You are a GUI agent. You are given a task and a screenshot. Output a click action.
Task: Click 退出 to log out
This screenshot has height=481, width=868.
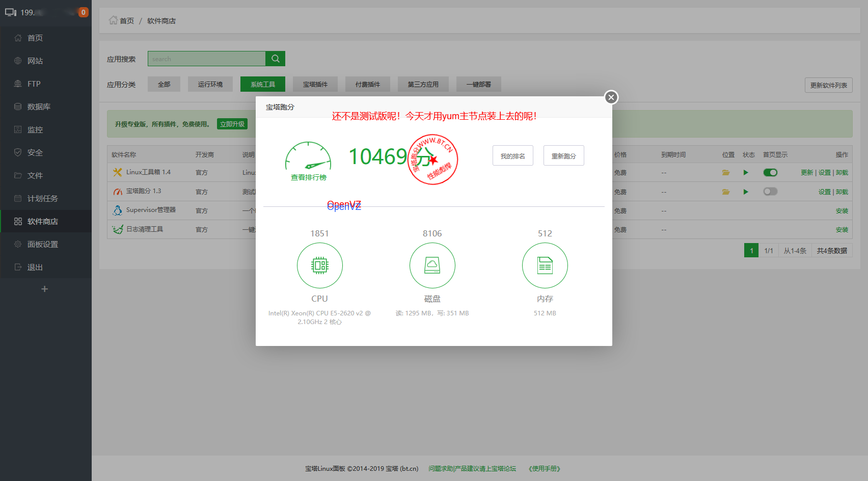46,267
